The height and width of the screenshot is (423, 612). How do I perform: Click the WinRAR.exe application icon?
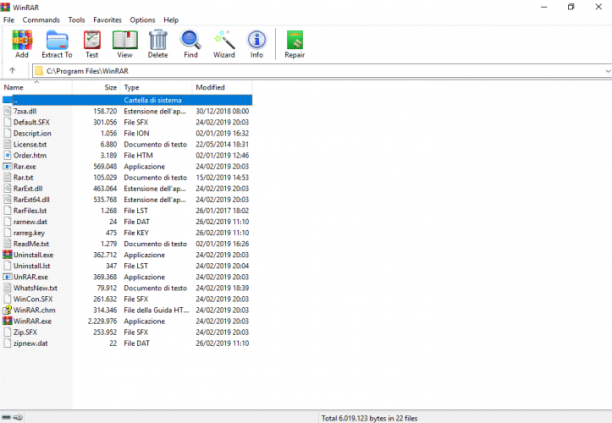click(7, 321)
